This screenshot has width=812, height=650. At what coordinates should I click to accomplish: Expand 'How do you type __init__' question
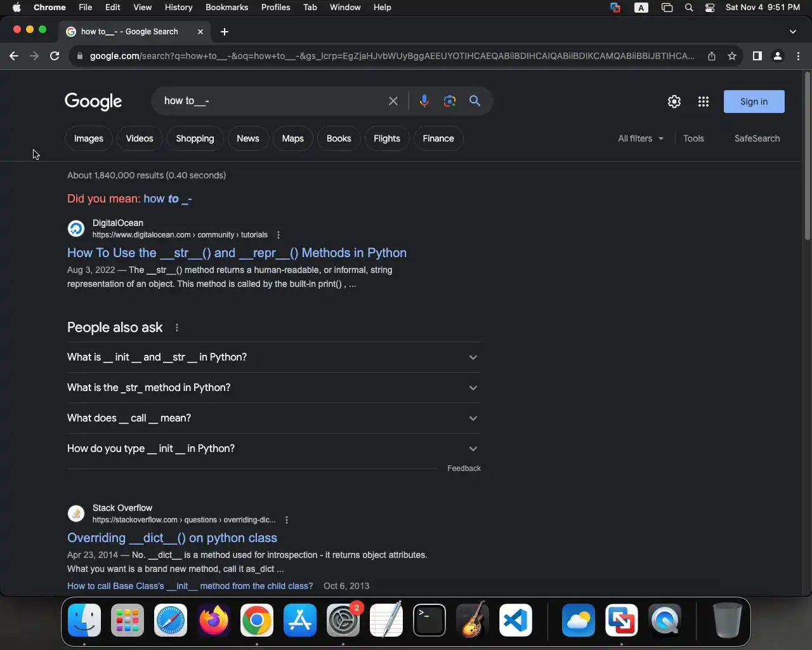(274, 449)
